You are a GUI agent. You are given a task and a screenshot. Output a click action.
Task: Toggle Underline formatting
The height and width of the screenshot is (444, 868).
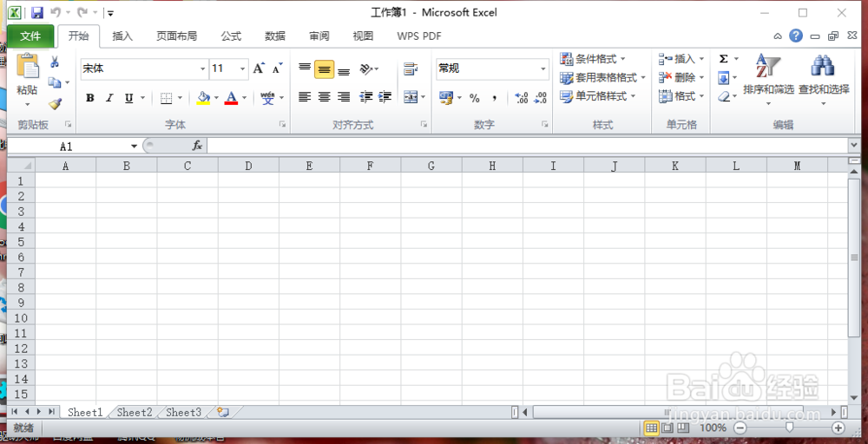click(x=128, y=98)
